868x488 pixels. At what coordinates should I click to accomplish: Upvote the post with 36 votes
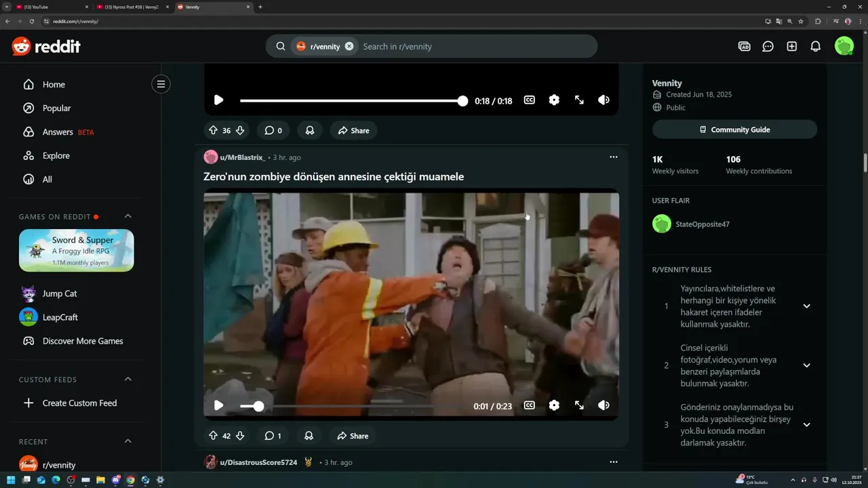coord(213,130)
